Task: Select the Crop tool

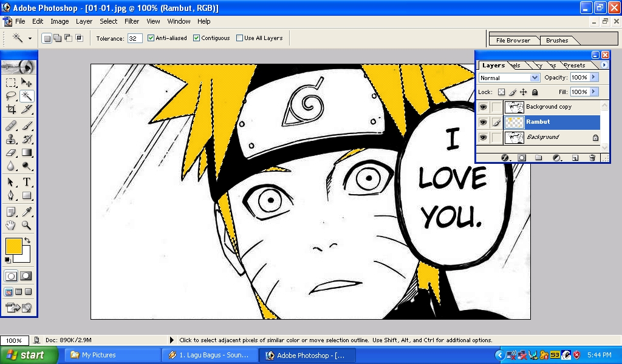Action: [11, 109]
